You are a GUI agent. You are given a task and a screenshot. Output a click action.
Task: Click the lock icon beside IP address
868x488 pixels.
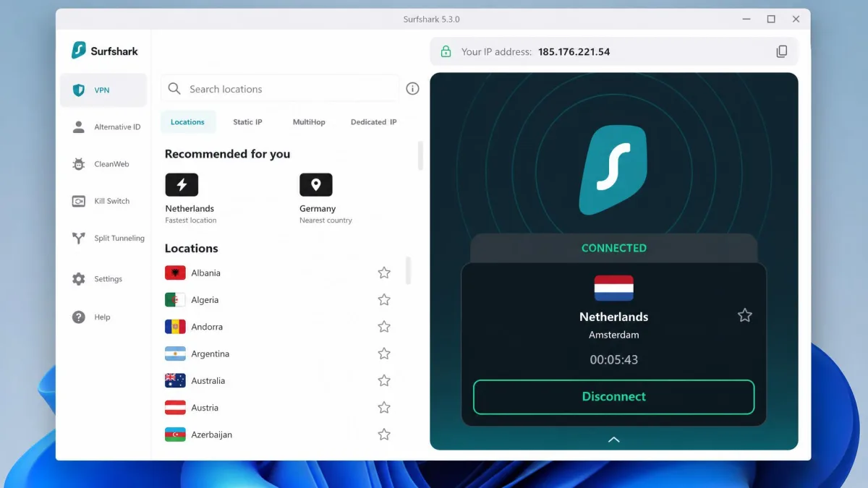click(446, 51)
